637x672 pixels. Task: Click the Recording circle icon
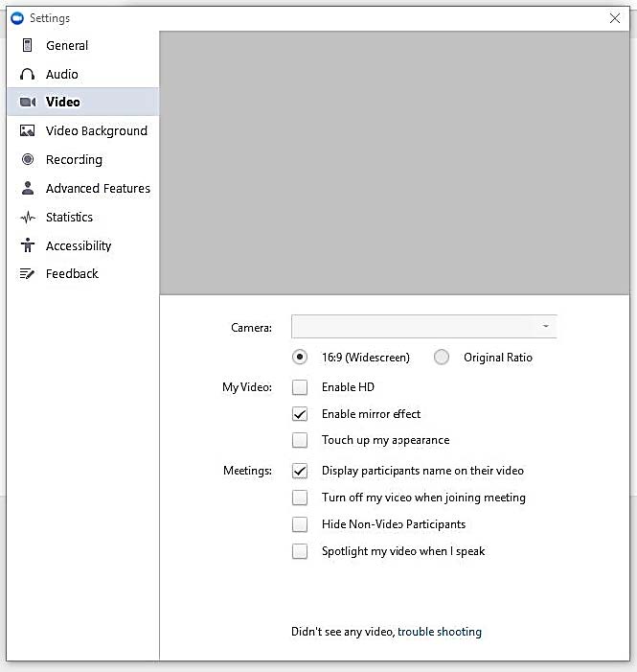tap(27, 160)
